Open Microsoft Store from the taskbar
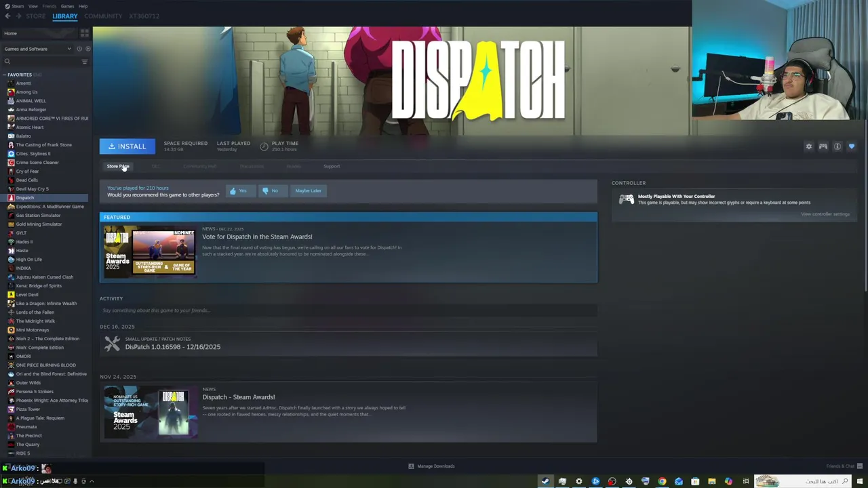The image size is (868, 488). coord(695,481)
